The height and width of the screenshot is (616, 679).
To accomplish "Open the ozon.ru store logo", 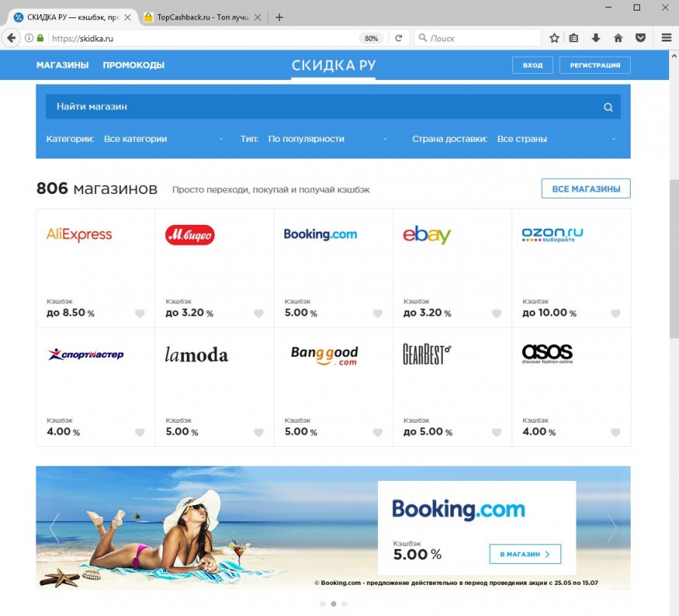I will point(552,235).
